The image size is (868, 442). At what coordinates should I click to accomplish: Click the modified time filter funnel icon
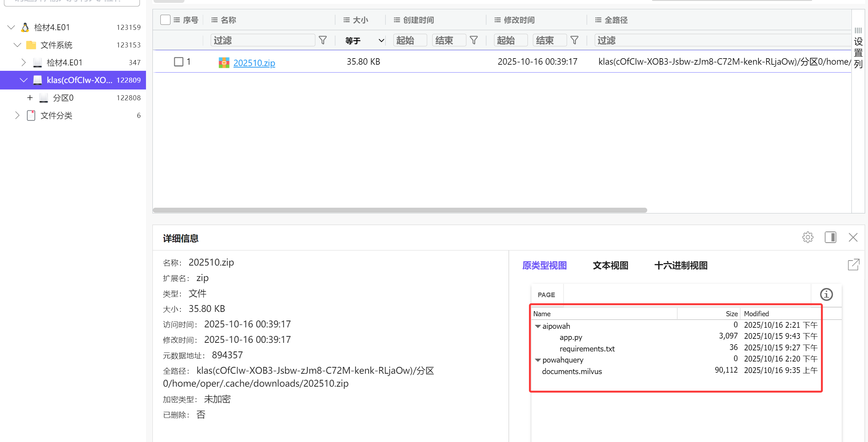(x=575, y=40)
